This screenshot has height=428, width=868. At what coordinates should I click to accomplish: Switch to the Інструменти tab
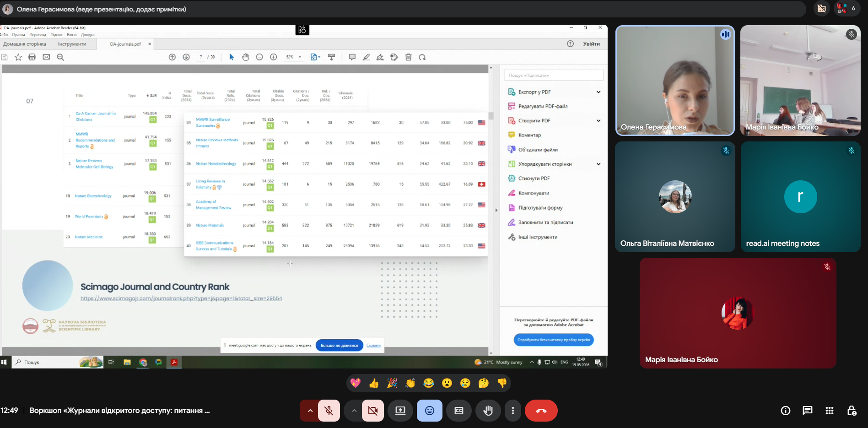[x=72, y=44]
